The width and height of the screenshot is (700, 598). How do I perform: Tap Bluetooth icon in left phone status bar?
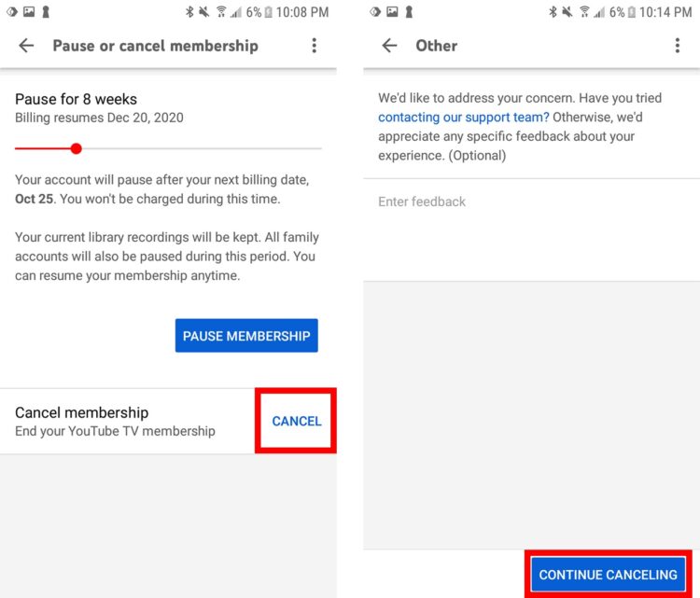(189, 12)
